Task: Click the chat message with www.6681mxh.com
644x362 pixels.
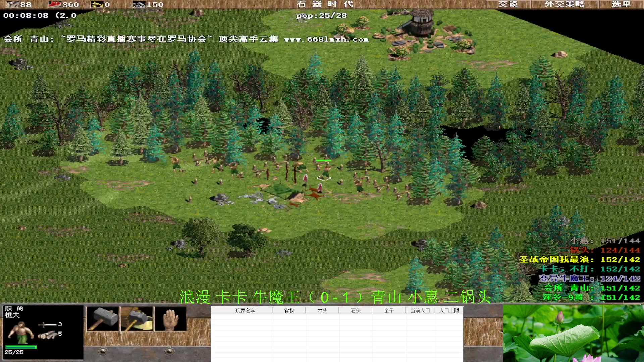Action: tap(185, 39)
